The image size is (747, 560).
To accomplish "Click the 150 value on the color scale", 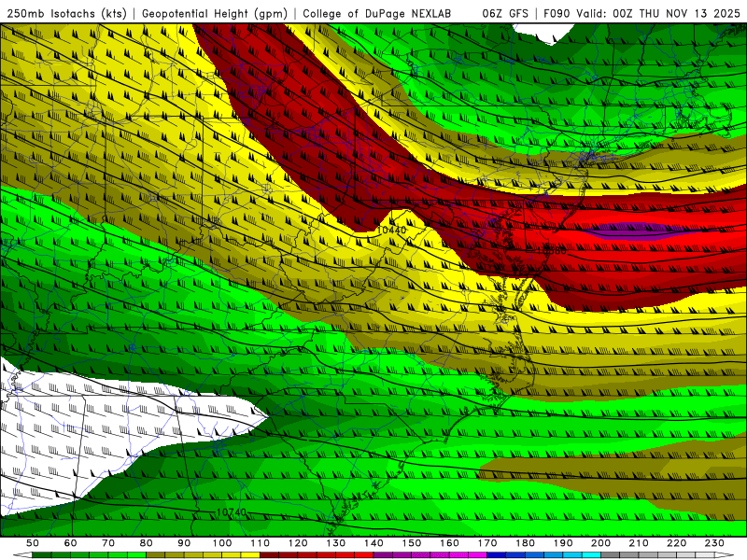I will (412, 543).
